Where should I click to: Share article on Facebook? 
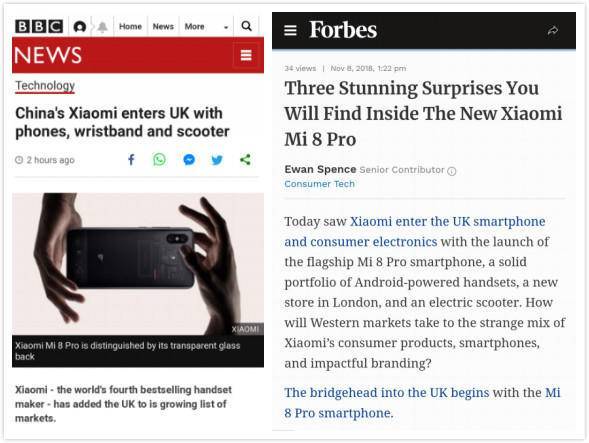click(131, 160)
